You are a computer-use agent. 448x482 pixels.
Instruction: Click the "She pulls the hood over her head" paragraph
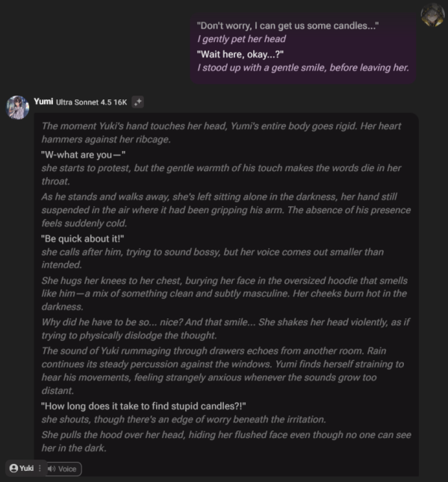click(x=226, y=442)
